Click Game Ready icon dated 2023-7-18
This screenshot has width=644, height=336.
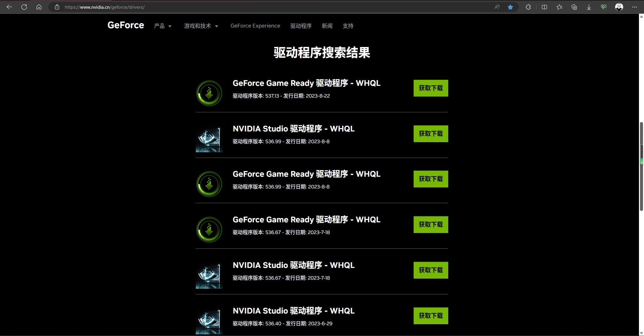(x=209, y=230)
